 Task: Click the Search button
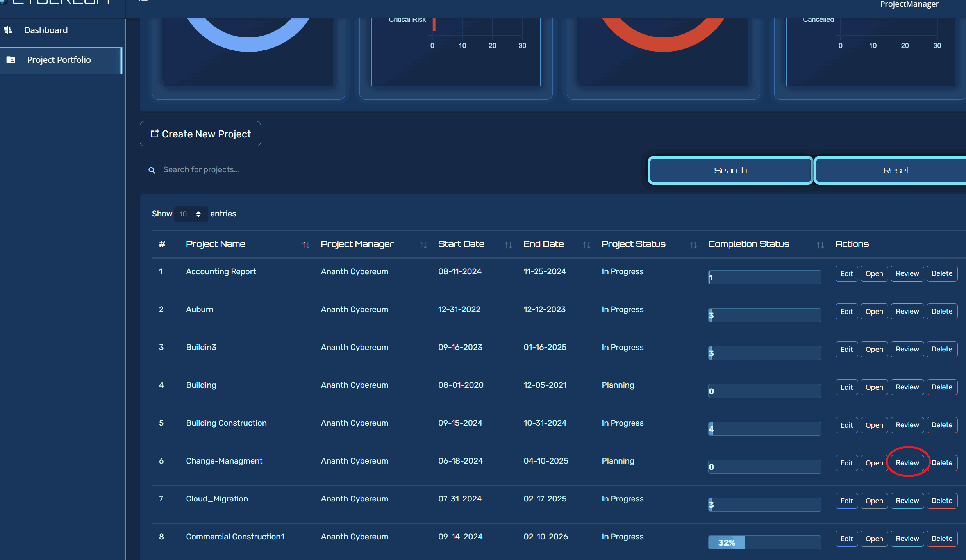coord(730,170)
